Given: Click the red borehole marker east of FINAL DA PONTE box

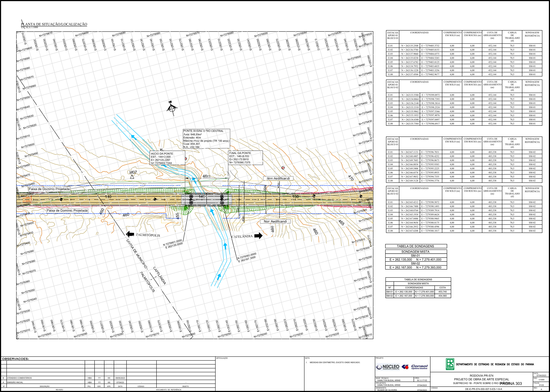Looking at the screenshot, I should [x=283, y=168].
